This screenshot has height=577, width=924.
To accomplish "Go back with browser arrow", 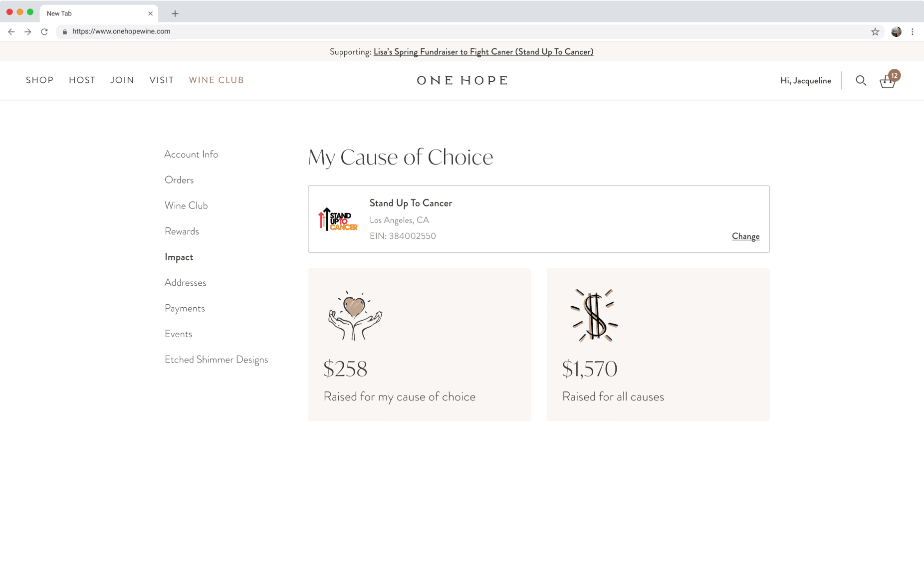I will pyautogui.click(x=11, y=31).
